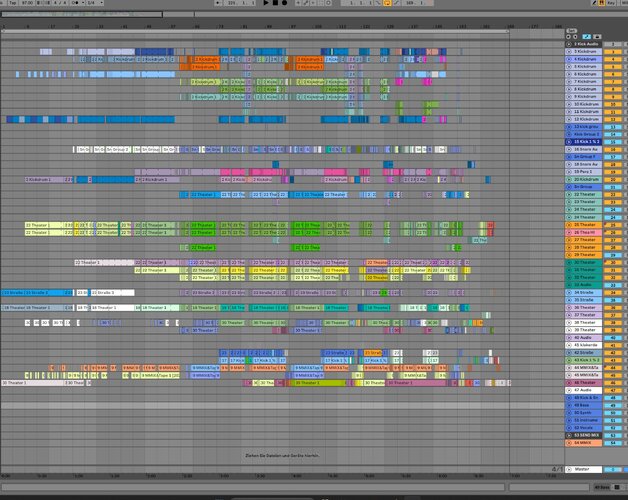Image resolution: width=628 pixels, height=500 pixels.
Task: Unfold the 15 Kick 1 % 2 track
Action: click(569, 142)
